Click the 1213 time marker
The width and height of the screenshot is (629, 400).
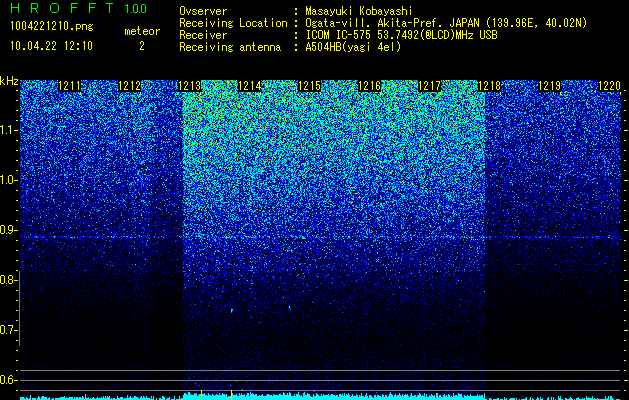click(x=189, y=86)
